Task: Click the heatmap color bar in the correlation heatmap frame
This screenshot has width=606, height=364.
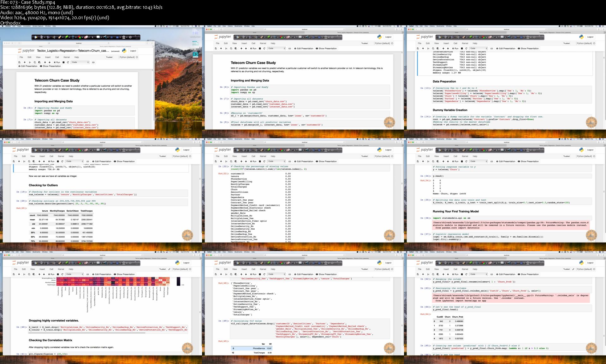Action: (178, 281)
